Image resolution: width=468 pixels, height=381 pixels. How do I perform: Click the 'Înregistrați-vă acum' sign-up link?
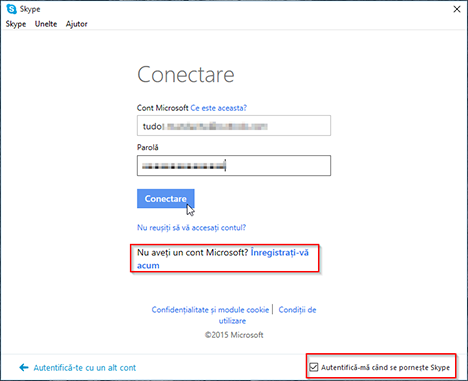[279, 253]
